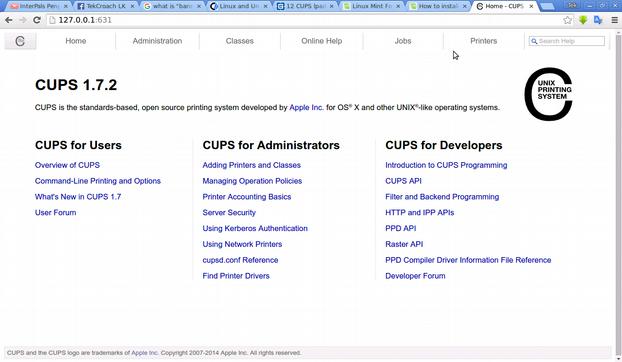Reload the page with the refresh icon
This screenshot has width=622, height=362.
[36, 20]
